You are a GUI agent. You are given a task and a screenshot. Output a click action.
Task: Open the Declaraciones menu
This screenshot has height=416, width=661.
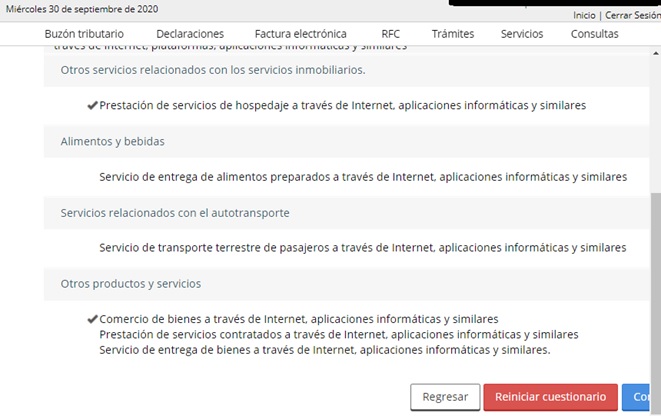pos(190,34)
